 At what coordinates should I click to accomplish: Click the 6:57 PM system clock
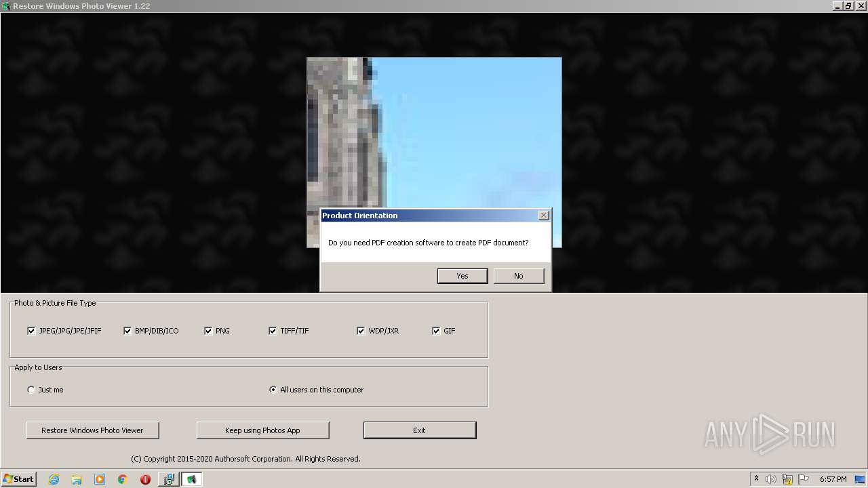pyautogui.click(x=833, y=479)
